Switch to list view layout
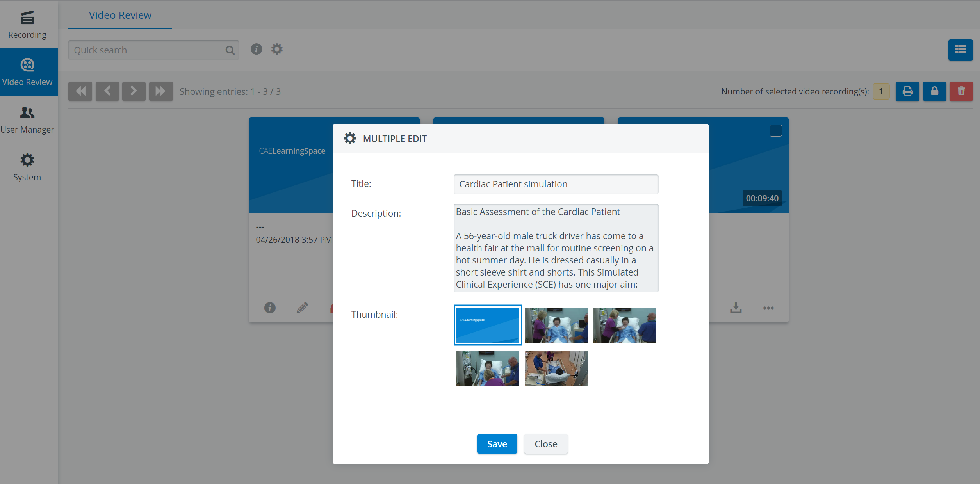 point(960,50)
